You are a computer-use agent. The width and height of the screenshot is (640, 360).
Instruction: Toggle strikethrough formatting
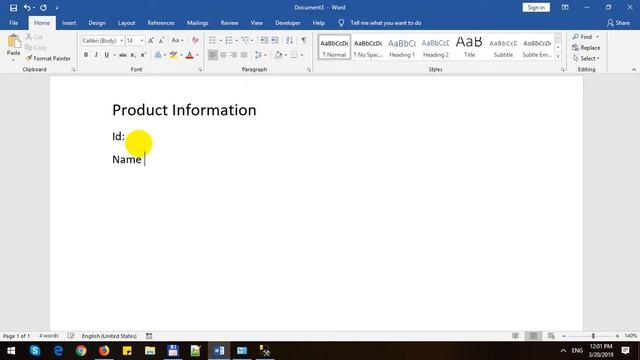122,55
